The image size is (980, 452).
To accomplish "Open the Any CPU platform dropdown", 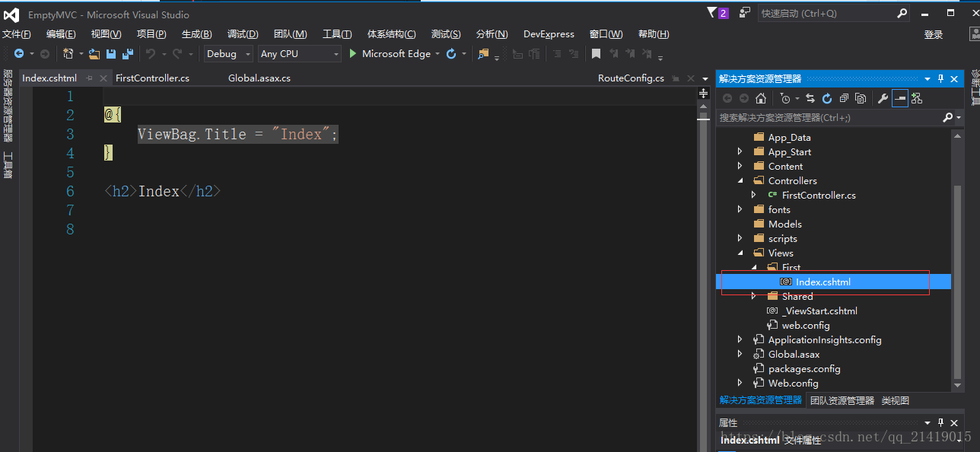I will (299, 54).
